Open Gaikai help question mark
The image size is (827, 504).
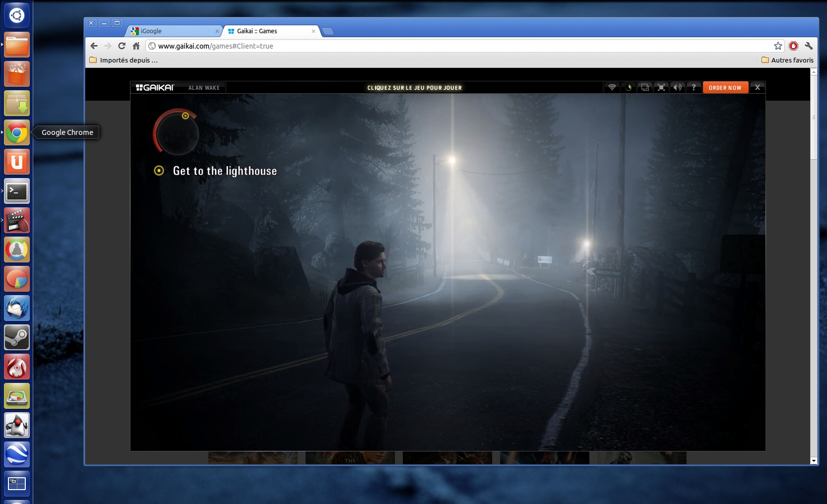pyautogui.click(x=694, y=87)
